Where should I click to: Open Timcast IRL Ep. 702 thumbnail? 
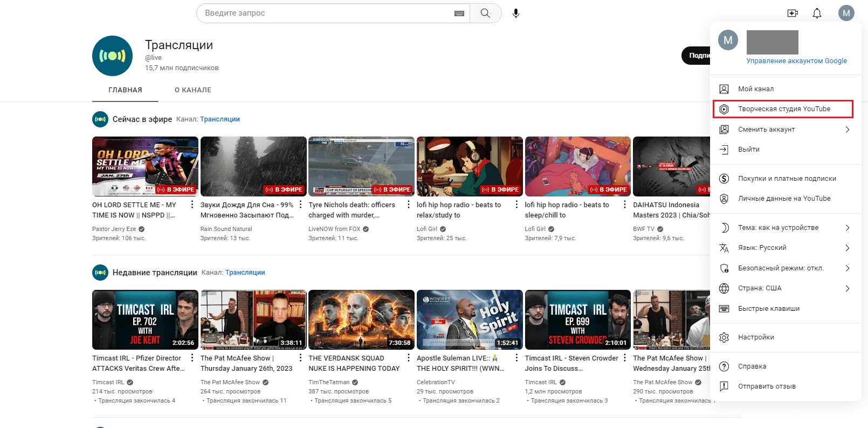point(145,320)
